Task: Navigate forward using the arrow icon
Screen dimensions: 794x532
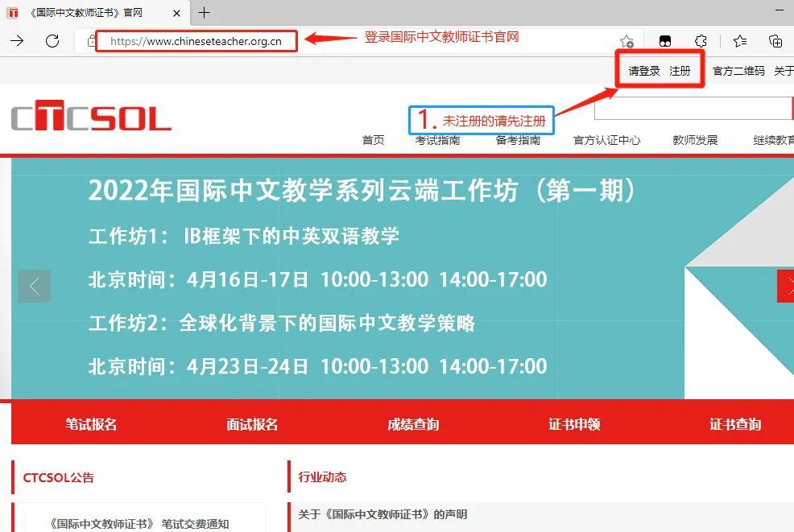Action: [x=16, y=40]
